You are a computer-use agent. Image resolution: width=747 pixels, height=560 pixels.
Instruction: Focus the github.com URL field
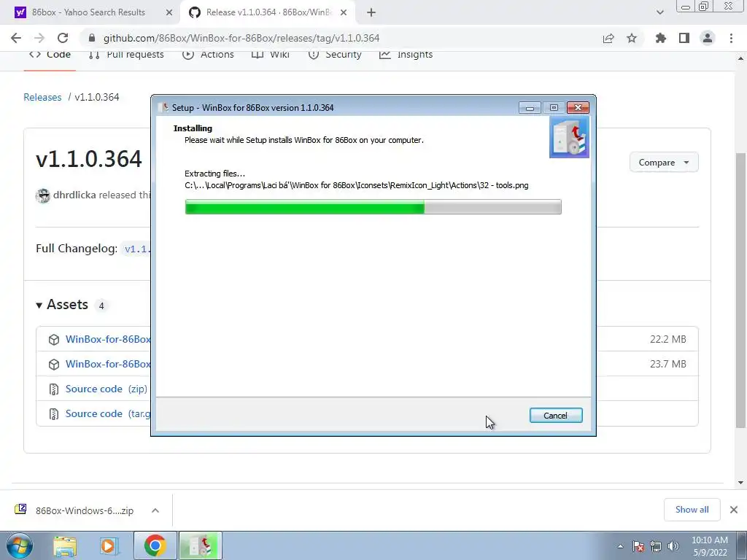pyautogui.click(x=241, y=38)
